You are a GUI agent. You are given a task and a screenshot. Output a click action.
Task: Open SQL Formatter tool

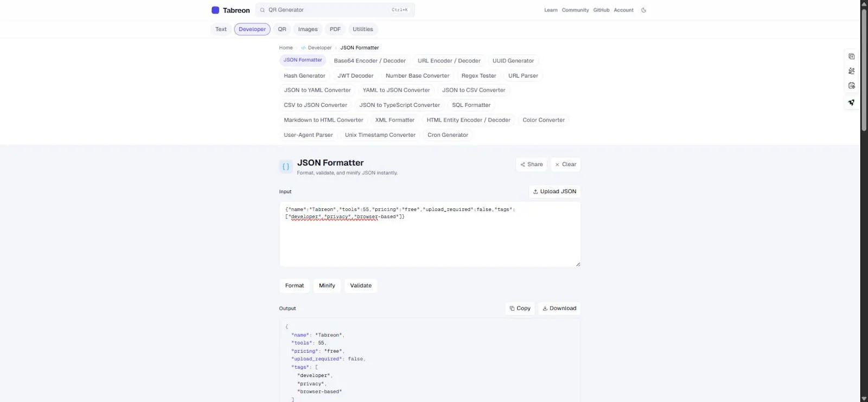(471, 105)
